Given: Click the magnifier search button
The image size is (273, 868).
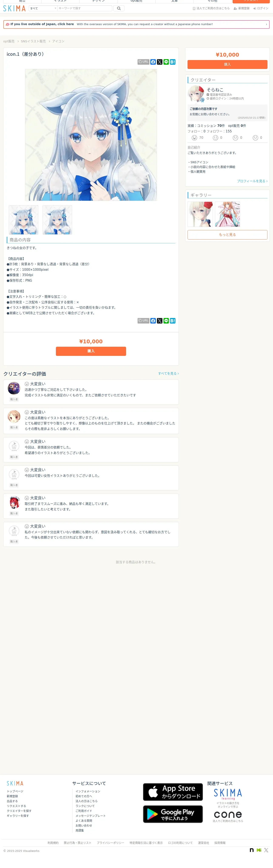Looking at the screenshot, I should coord(119,9).
